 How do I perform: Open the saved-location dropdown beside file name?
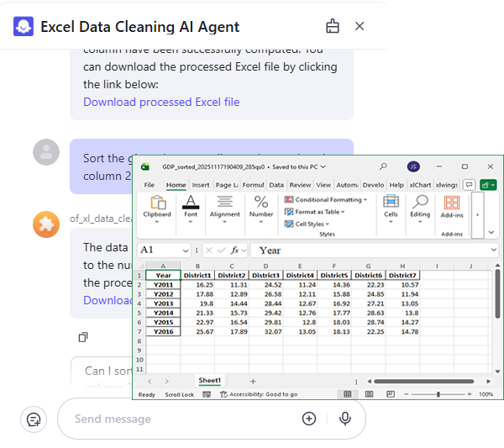point(323,166)
